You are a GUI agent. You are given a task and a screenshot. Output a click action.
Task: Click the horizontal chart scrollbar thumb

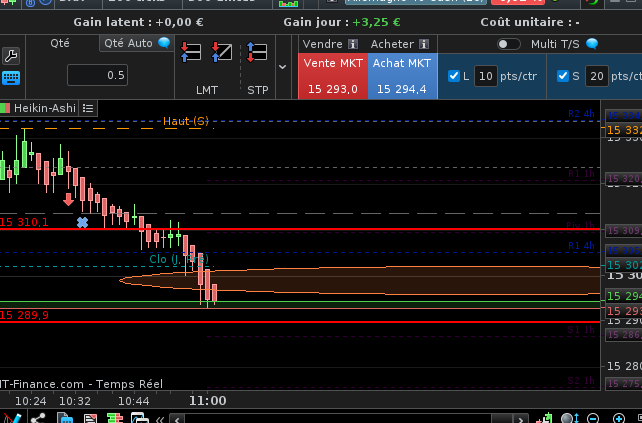tap(502, 420)
